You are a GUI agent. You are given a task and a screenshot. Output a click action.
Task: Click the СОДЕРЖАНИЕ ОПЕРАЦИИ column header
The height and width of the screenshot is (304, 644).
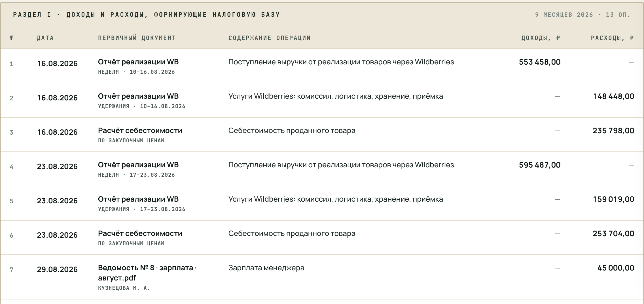[270, 38]
